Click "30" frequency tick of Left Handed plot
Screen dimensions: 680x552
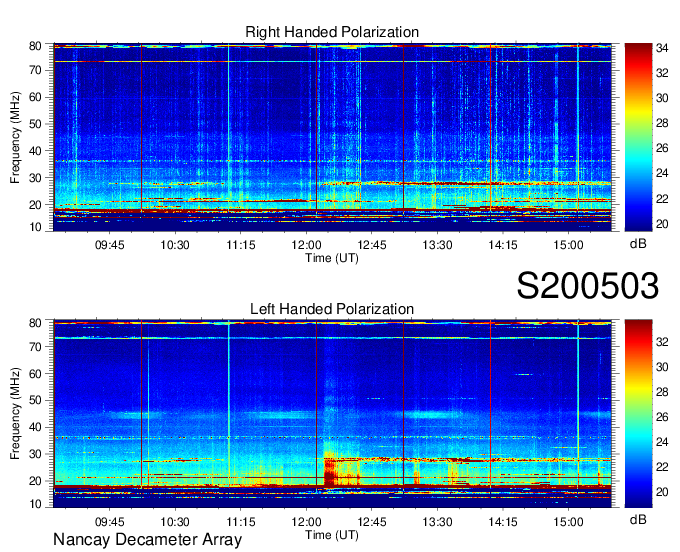pyautogui.click(x=36, y=454)
